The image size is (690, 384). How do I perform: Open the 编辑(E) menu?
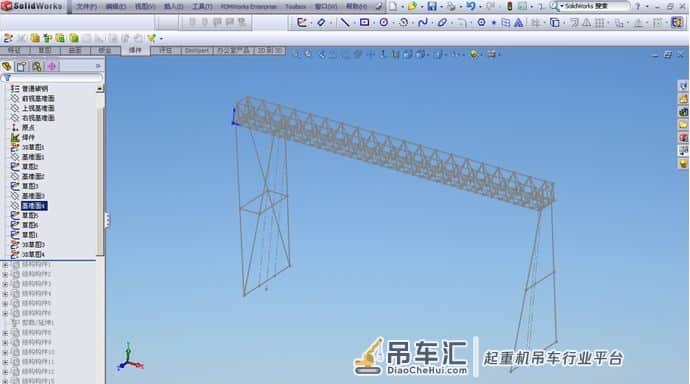pos(116,7)
